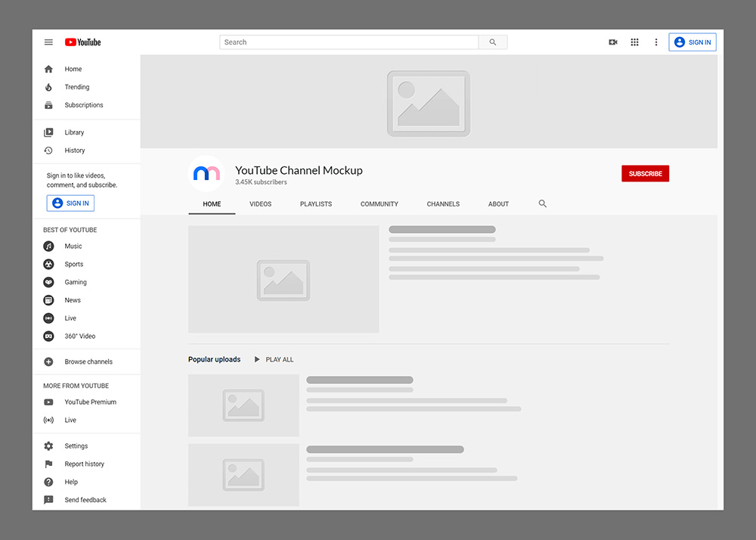
Task: Click the News label in sidebar
Action: click(x=73, y=300)
